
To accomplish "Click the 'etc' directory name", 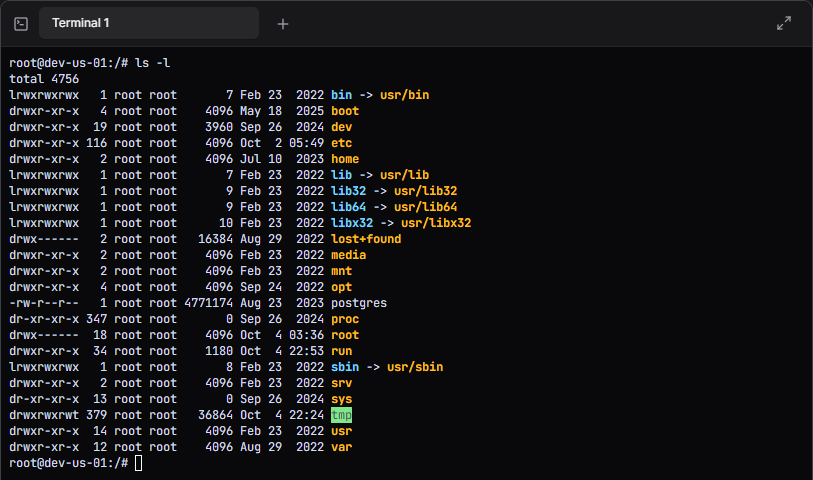I will (x=341, y=143).
